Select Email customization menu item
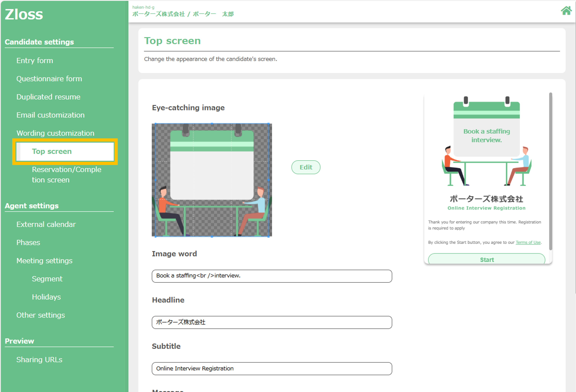The width and height of the screenshot is (576, 392). 50,115
